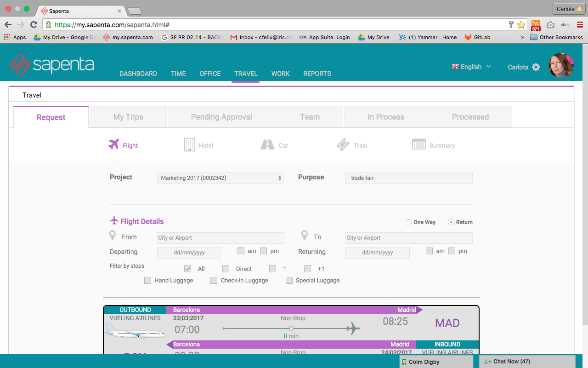This screenshot has height=368, width=588.
Task: Select the Return radio button
Action: point(451,222)
